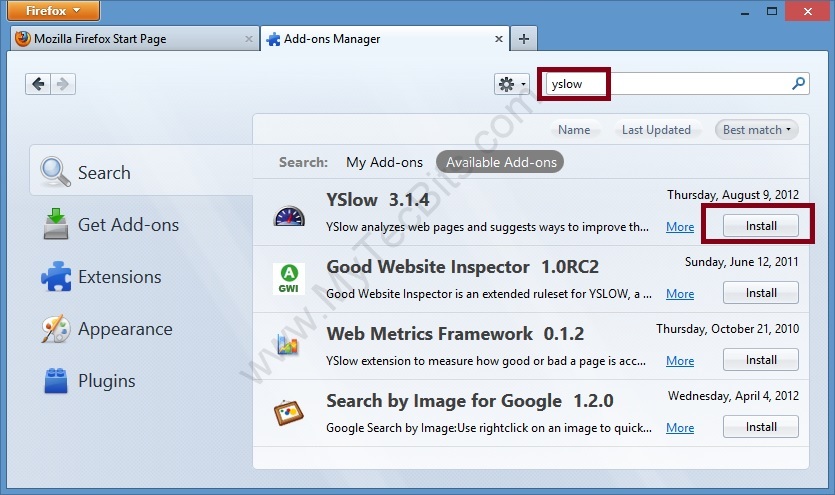Open More link for Search by Image
Screen dimensions: 835x495
tap(680, 428)
